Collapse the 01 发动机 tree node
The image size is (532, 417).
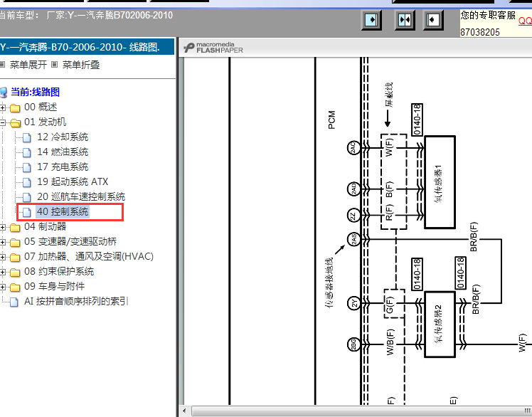pyautogui.click(x=3, y=122)
